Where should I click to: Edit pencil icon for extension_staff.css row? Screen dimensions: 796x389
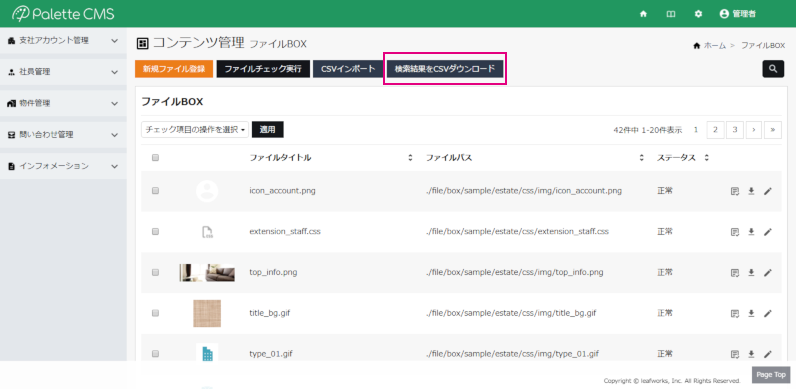(x=768, y=232)
